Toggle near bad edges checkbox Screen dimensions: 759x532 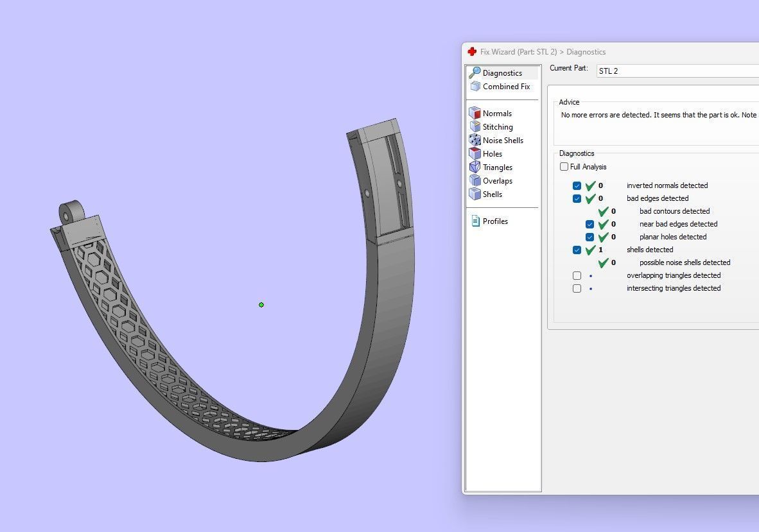(589, 224)
